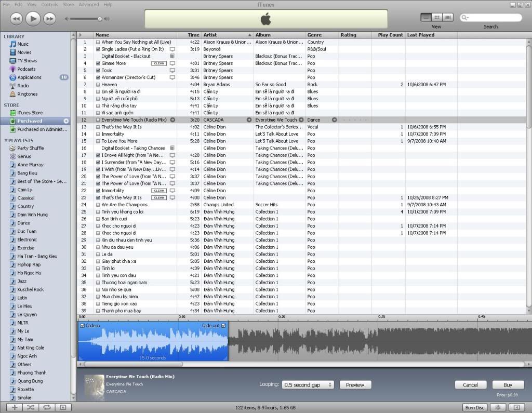This screenshot has width=532, height=413.
Task: Switch to Cover Flow view
Action: pyautogui.click(x=447, y=17)
